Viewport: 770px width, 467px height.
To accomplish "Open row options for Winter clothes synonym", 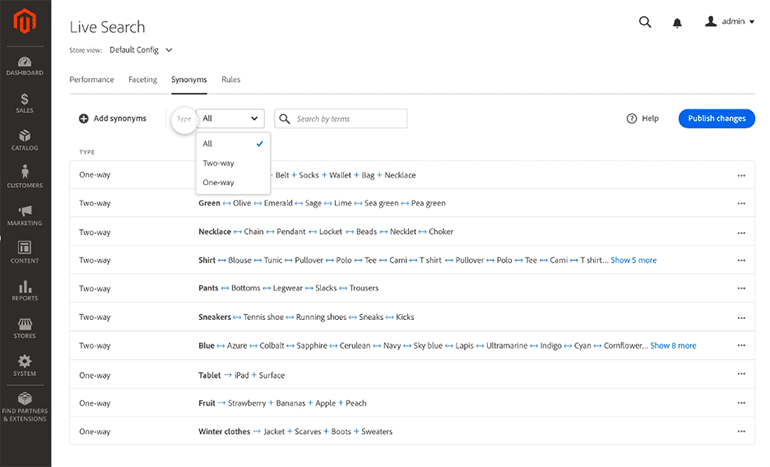I will pyautogui.click(x=741, y=432).
